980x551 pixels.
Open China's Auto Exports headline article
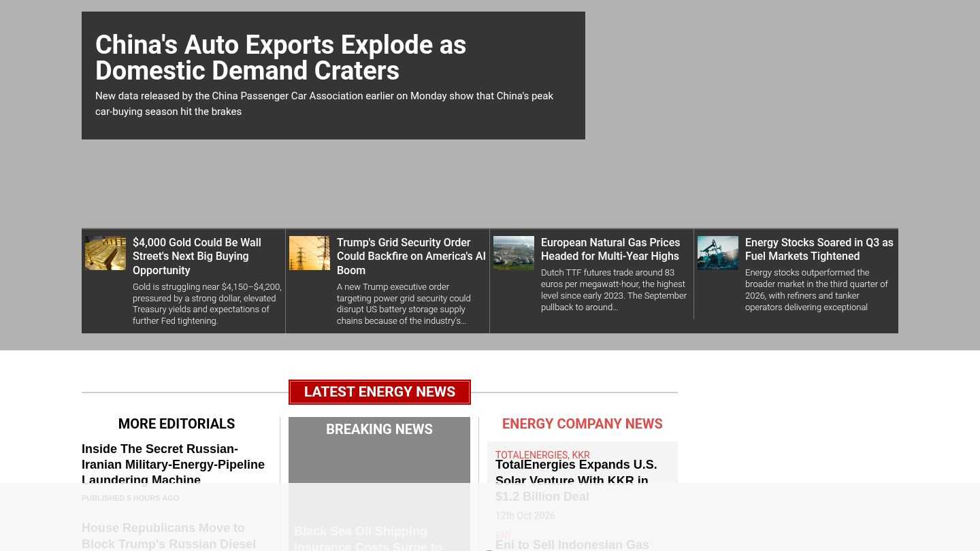[x=280, y=58]
